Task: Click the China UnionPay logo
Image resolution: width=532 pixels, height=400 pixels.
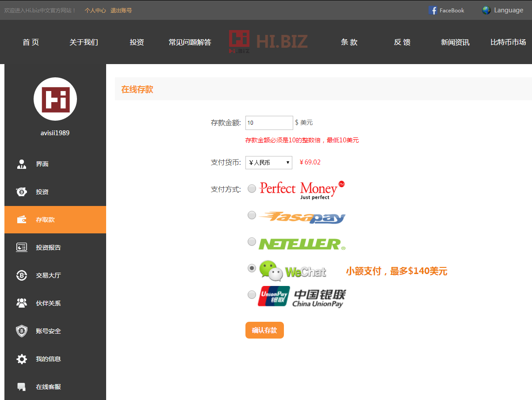Action: [302, 296]
